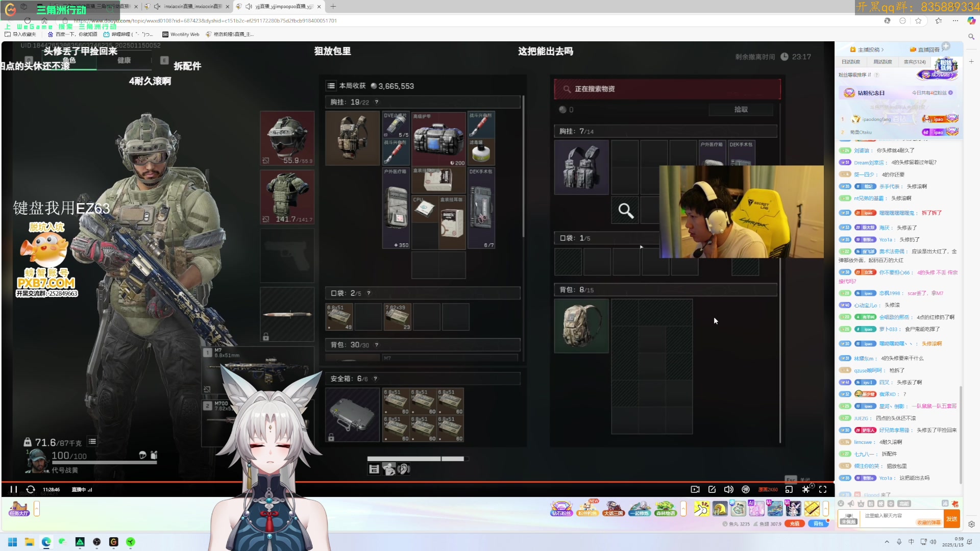Open 哔哩哔哩 bookmark
This screenshot has height=551, width=980.
tap(128, 34)
